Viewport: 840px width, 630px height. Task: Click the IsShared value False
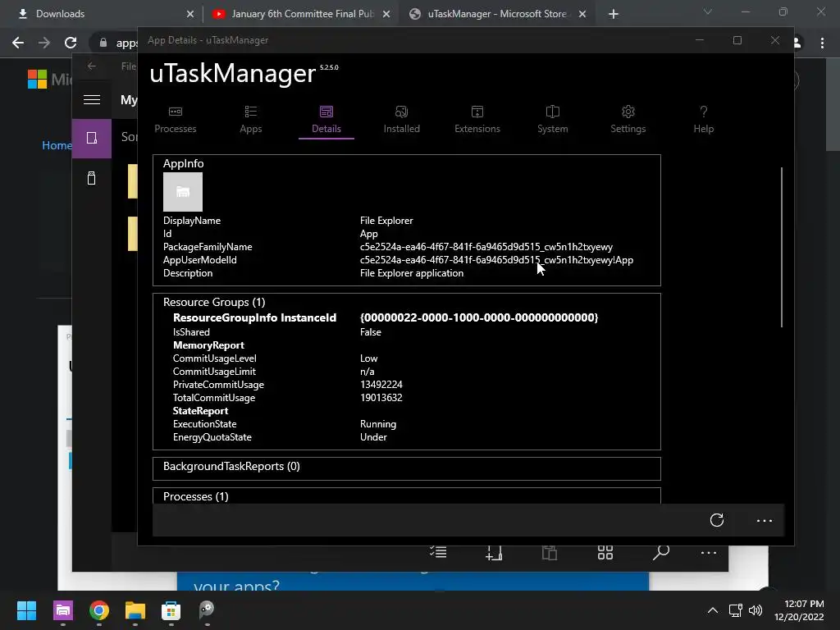click(370, 332)
